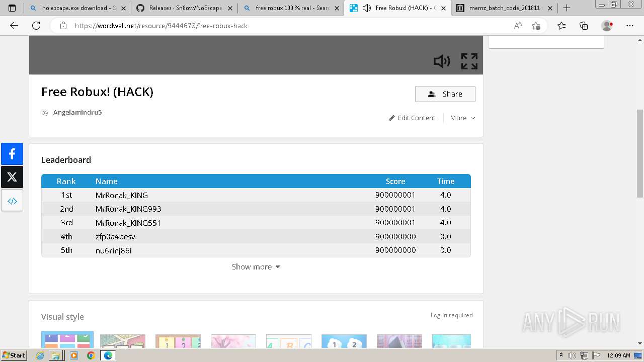Click the Rank column header
This screenshot has width=644, height=362.
coord(66,182)
